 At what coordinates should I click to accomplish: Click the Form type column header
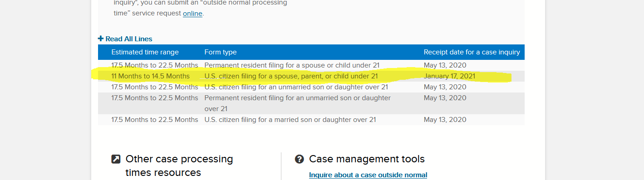pos(221,52)
